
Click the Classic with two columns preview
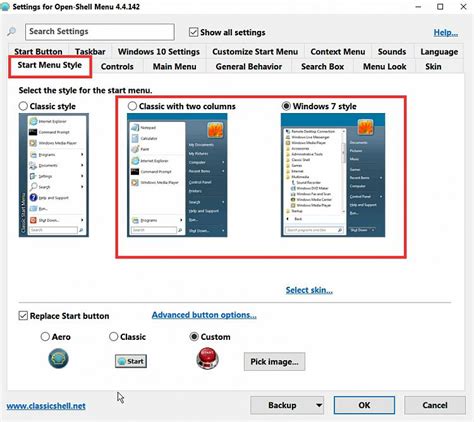[x=177, y=175]
